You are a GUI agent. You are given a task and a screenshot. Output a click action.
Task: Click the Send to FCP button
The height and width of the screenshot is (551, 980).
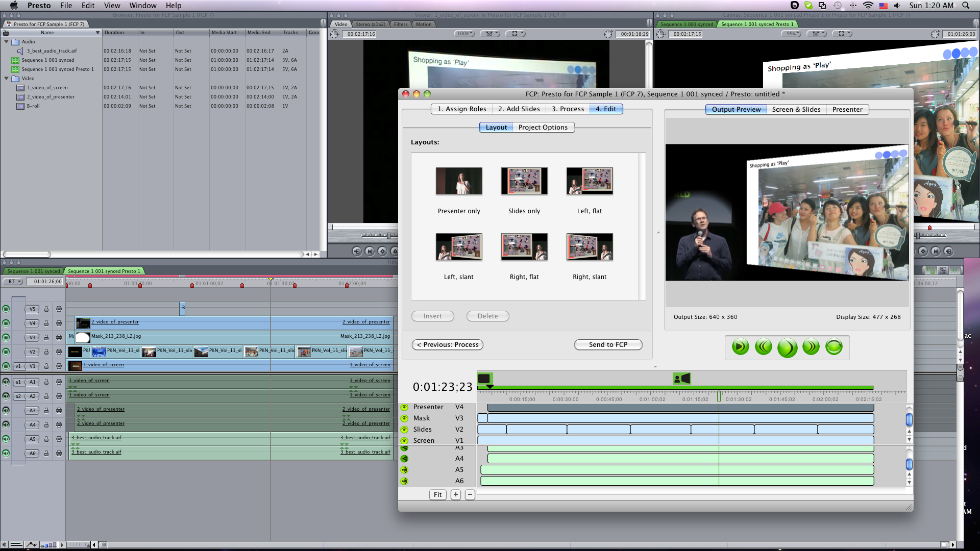point(608,345)
